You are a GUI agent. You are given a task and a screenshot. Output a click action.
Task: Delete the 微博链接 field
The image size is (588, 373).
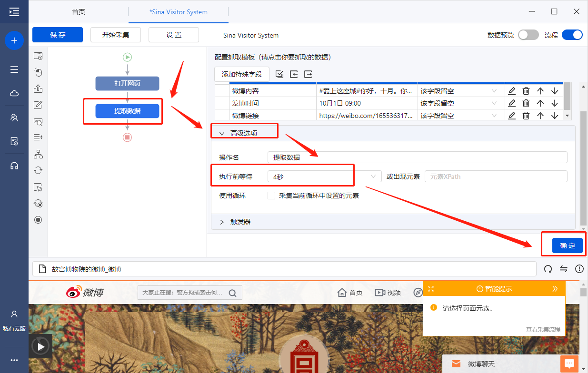click(x=526, y=116)
